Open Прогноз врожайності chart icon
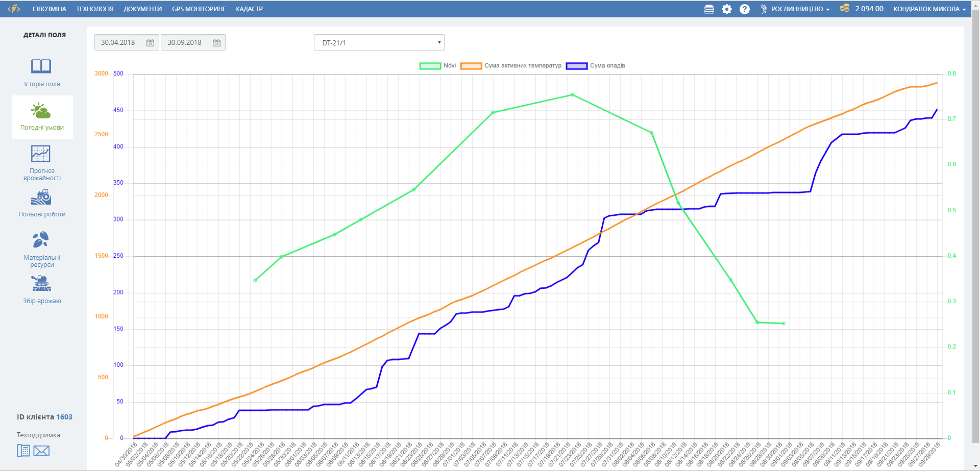Viewport: 980px width, 471px height. (41, 154)
